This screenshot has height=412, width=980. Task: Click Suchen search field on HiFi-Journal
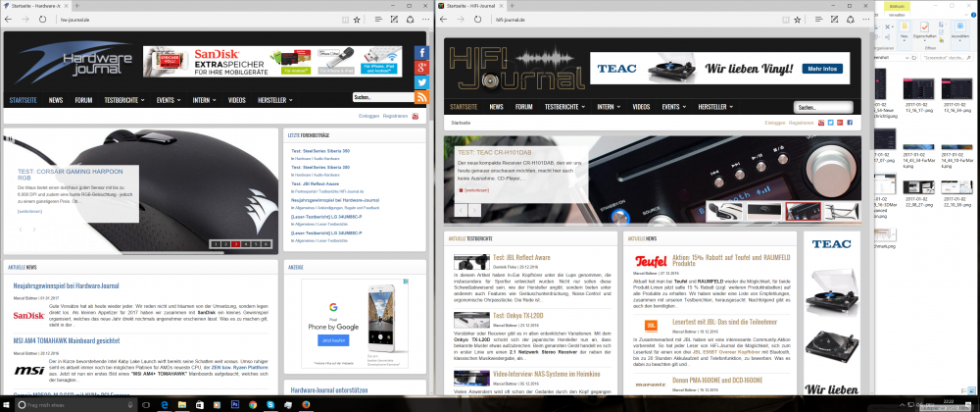(x=823, y=108)
